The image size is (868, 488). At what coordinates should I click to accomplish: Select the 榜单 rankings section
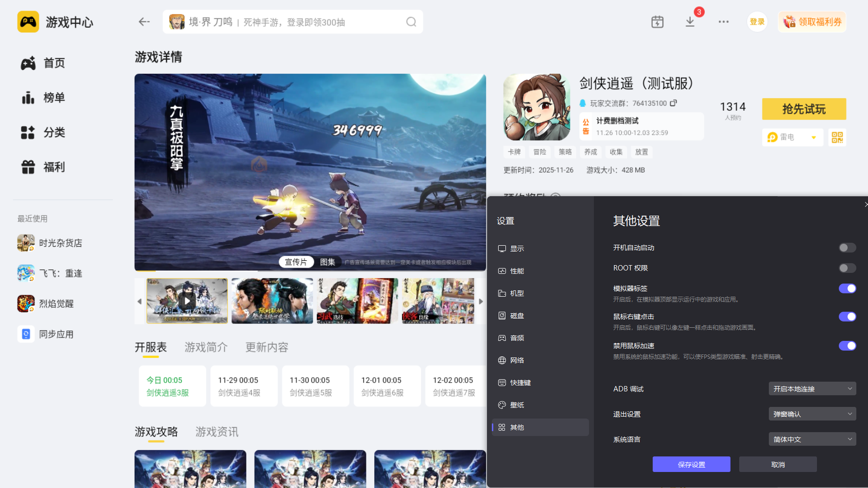pyautogui.click(x=54, y=98)
